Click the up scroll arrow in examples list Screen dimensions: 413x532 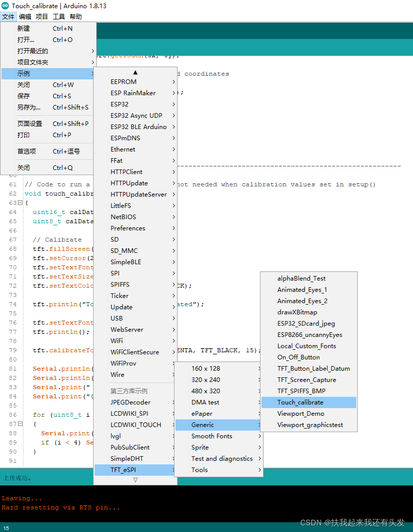pos(135,72)
